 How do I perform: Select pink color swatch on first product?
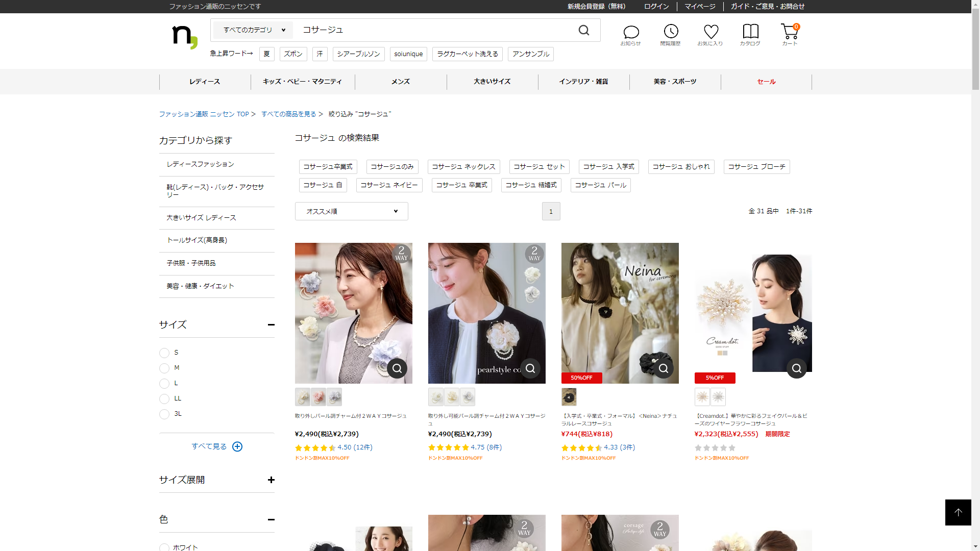[x=318, y=397]
